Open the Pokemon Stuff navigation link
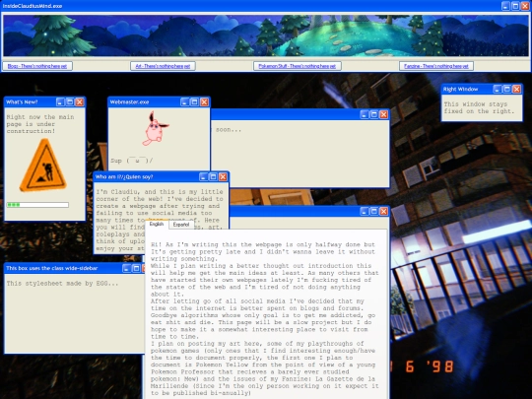The image size is (532, 399). point(298,66)
